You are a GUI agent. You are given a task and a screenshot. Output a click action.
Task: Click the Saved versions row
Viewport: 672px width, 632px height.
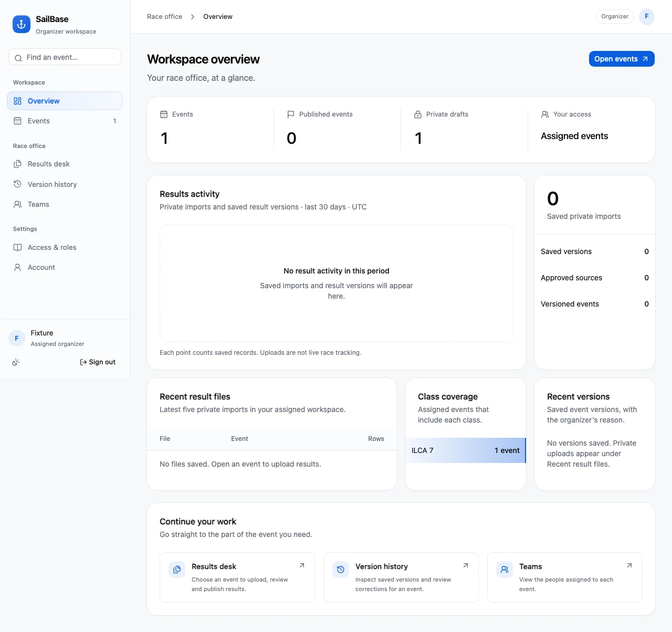coord(595,251)
